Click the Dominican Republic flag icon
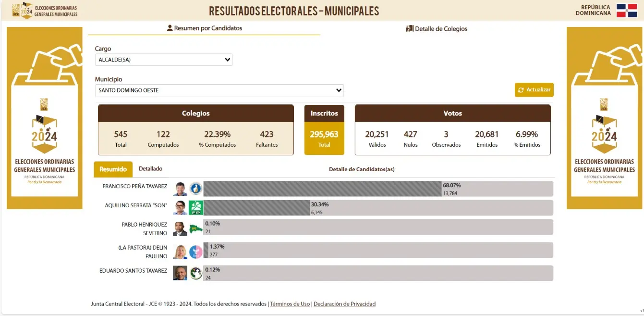 [627, 11]
